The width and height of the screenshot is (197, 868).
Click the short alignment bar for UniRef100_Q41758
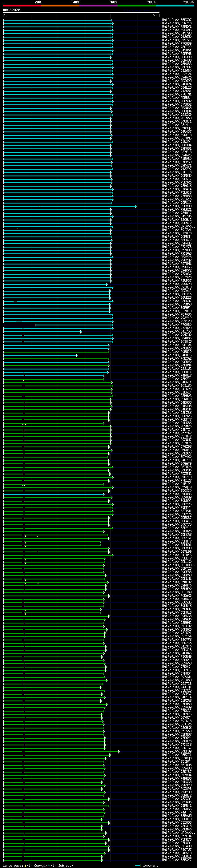[x=43, y=332]
